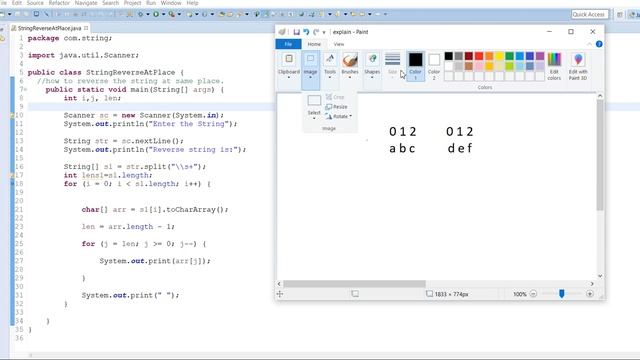640x360 pixels.
Task: Open the Source menu in Eclipse
Action: pos(35,3)
